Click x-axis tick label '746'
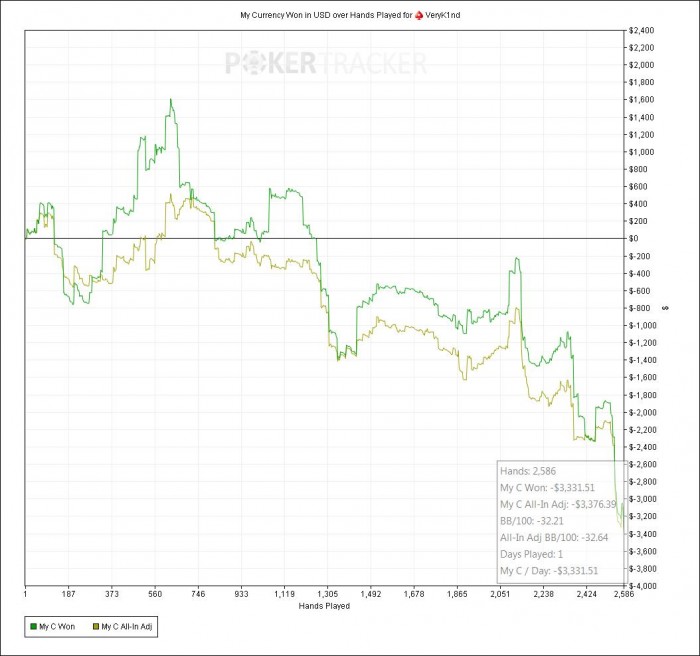700x656 pixels. click(x=198, y=594)
